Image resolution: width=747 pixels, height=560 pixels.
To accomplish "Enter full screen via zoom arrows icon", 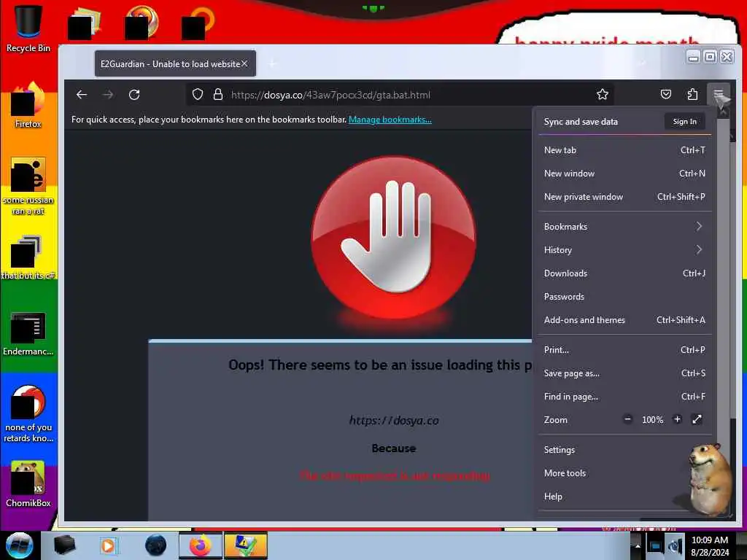I will [x=697, y=419].
